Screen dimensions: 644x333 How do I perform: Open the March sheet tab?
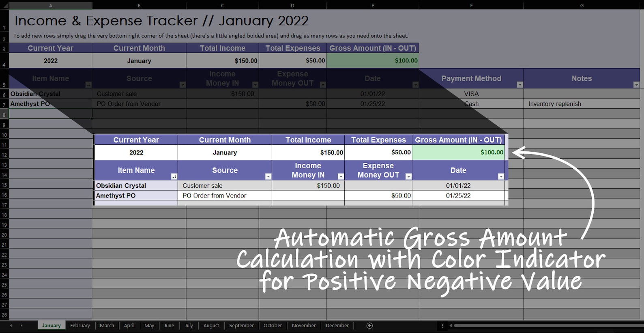[107, 325]
